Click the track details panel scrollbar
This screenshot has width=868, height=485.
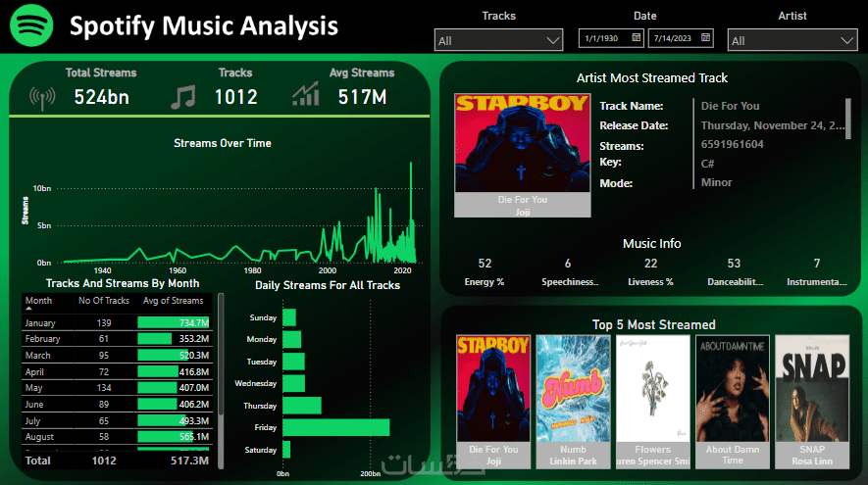(848, 119)
